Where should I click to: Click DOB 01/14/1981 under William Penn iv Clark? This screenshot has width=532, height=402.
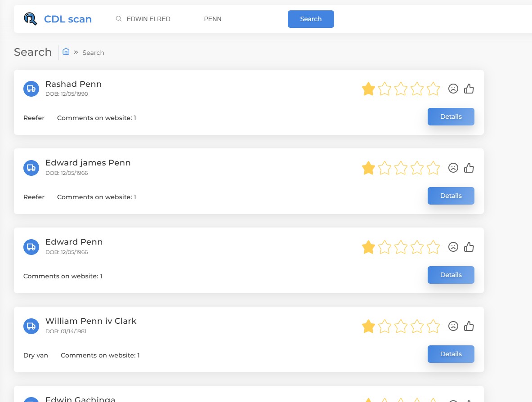coord(66,331)
